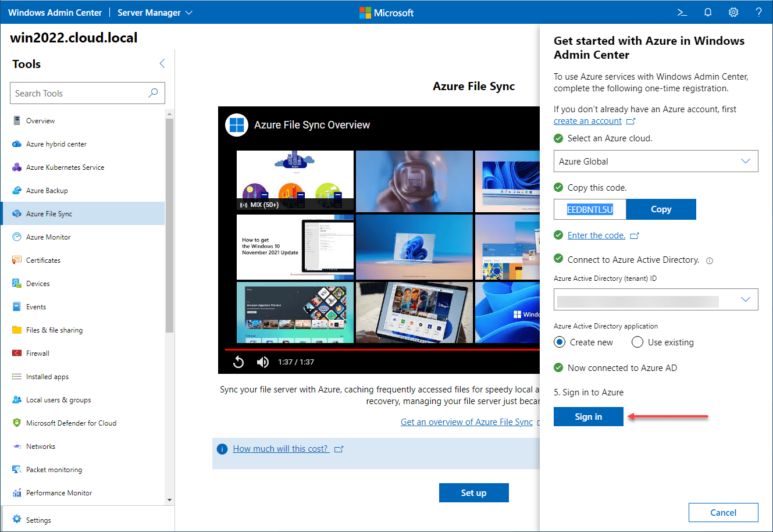The height and width of the screenshot is (532, 773).
Task: Scrub the video progress bar
Action: [378, 349]
